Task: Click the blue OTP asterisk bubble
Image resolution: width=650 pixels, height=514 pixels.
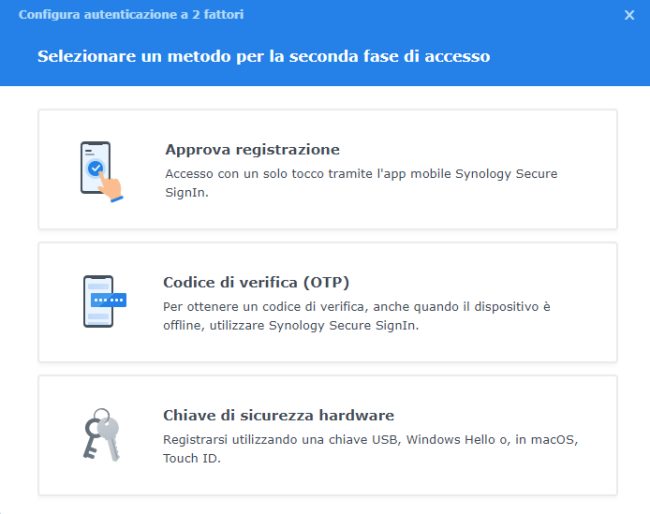Action: click(x=107, y=300)
